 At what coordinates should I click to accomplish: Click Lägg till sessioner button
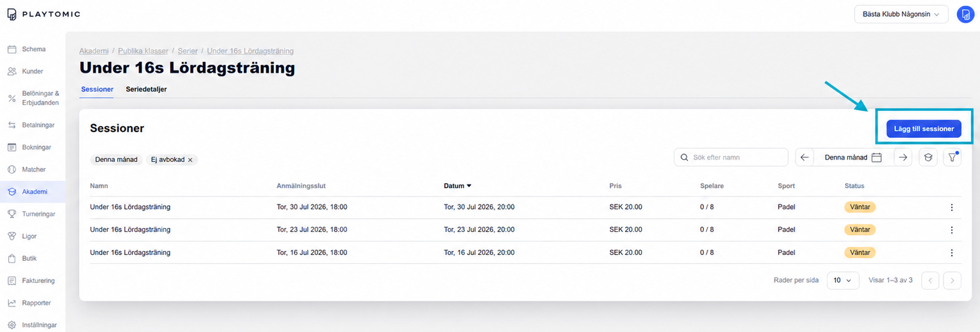[x=924, y=129]
